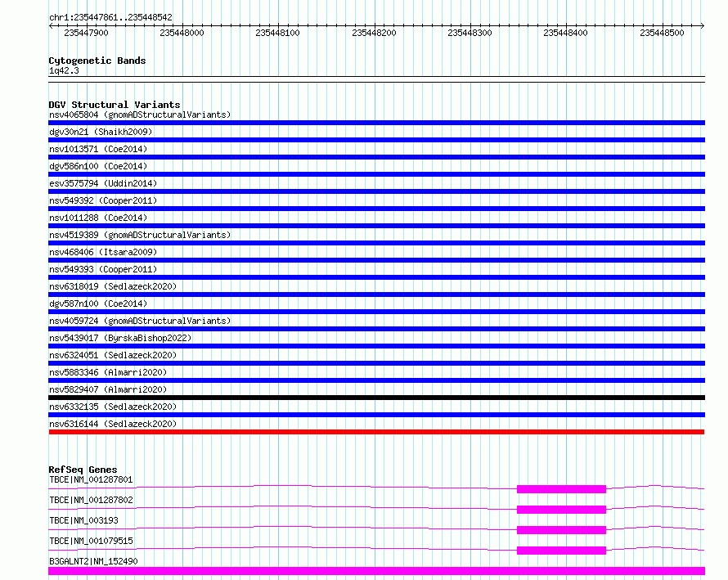Click the magenta exon block of TBCE|NM_001287802
The height and width of the screenshot is (580, 728).
click(561, 510)
